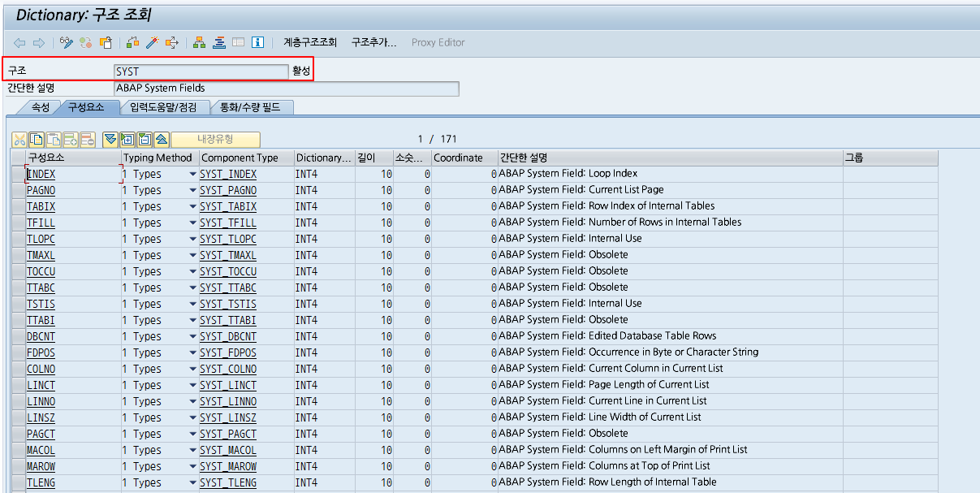
Task: Delete a row with the red minus icon
Action: click(87, 140)
